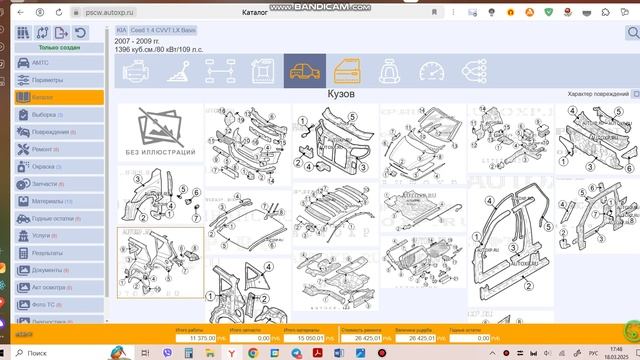Open the Услуги section
The image size is (640, 360).
pyautogui.click(x=59, y=236)
